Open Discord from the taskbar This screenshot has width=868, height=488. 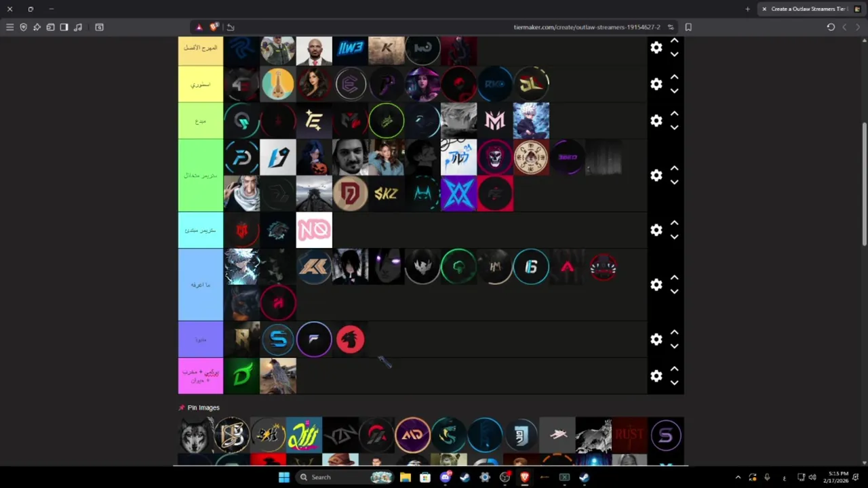[x=446, y=477]
